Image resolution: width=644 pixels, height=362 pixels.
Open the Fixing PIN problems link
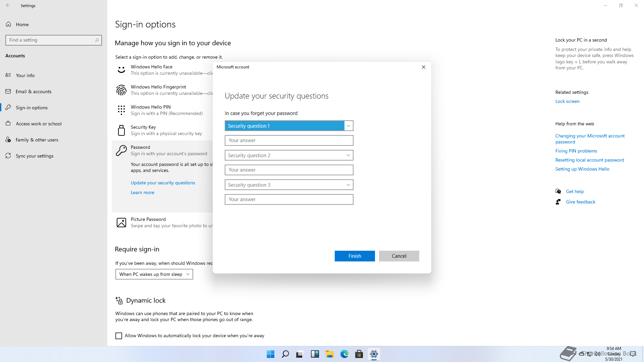coord(576,151)
